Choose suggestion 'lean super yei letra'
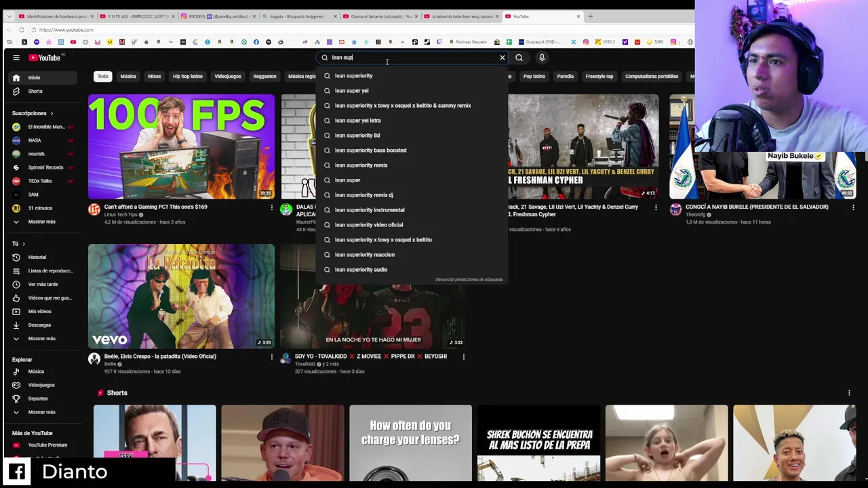The height and width of the screenshot is (488, 868). (412, 121)
